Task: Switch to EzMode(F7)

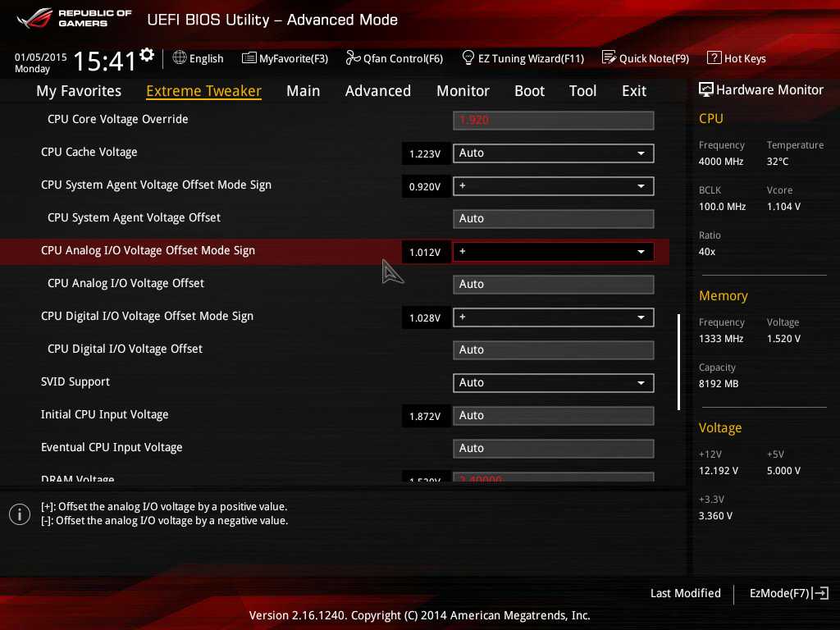Action: click(788, 593)
